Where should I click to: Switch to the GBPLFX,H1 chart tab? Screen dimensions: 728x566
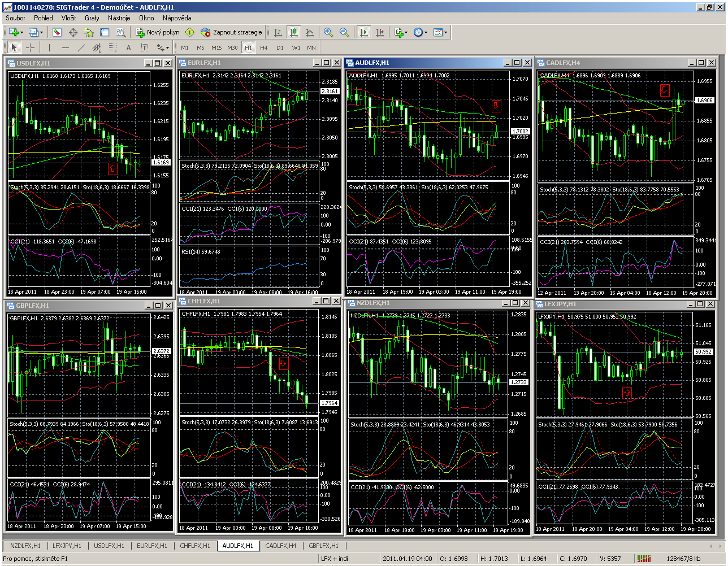[x=324, y=546]
